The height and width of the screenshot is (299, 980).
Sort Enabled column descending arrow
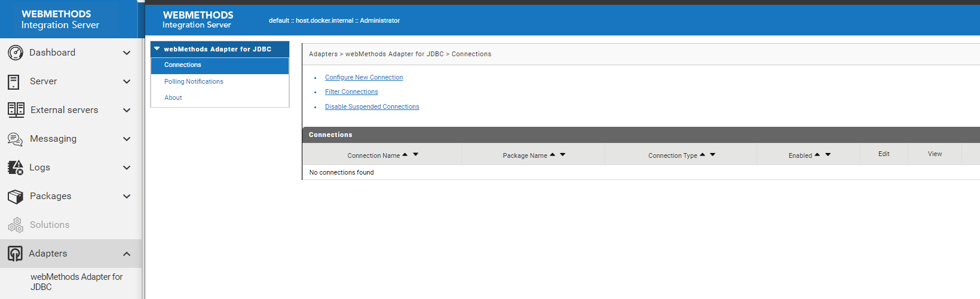click(x=828, y=154)
